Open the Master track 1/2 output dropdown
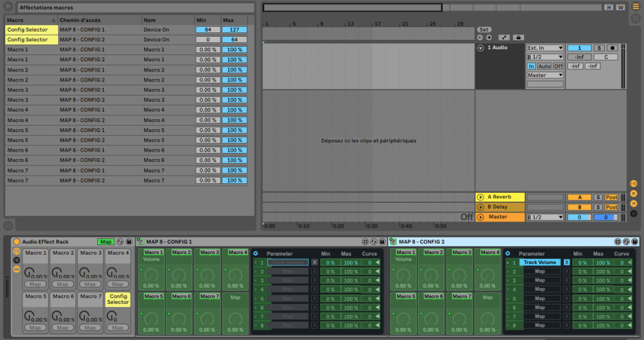 (x=545, y=217)
